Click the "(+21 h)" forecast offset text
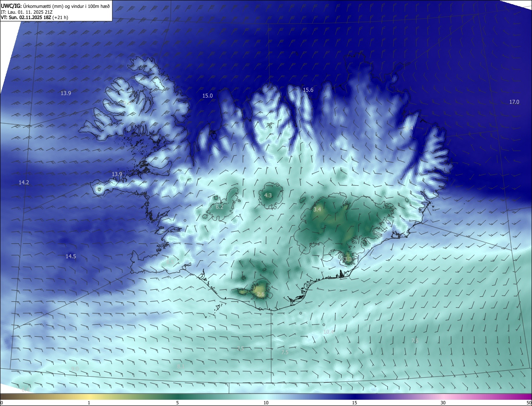Screen dimensions: 532x406 60,17
